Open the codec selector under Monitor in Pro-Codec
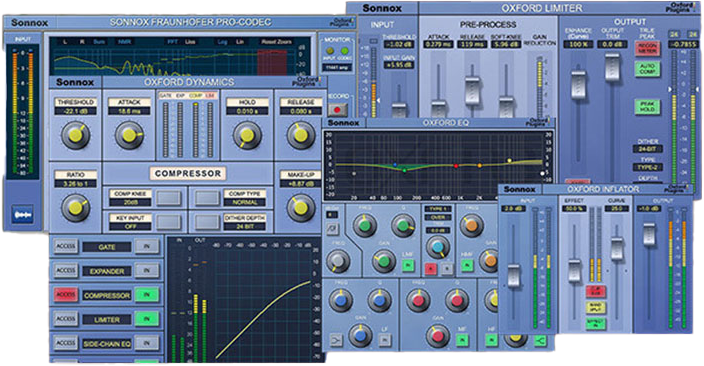Image resolution: width=704 pixels, height=366 pixels. 337,68
